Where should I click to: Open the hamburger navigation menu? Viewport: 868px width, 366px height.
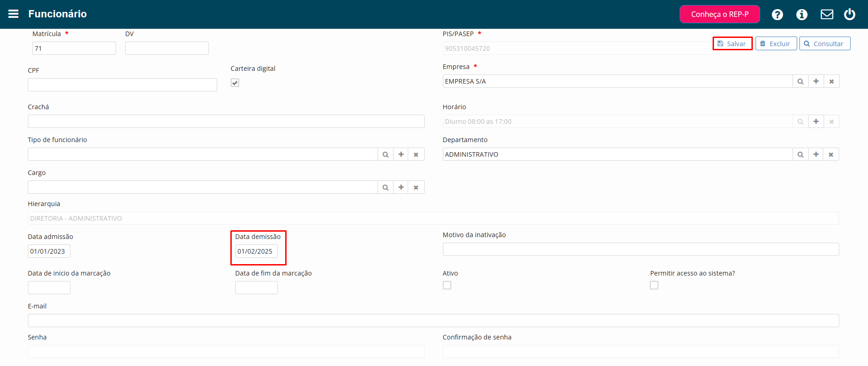[13, 14]
